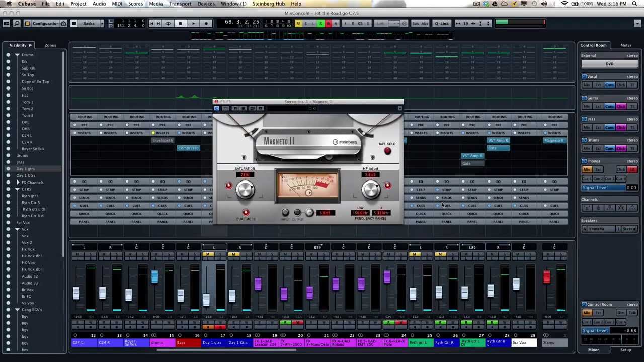Open the Racks selection dropdown
The width and height of the screenshot is (644, 362).
(89, 24)
